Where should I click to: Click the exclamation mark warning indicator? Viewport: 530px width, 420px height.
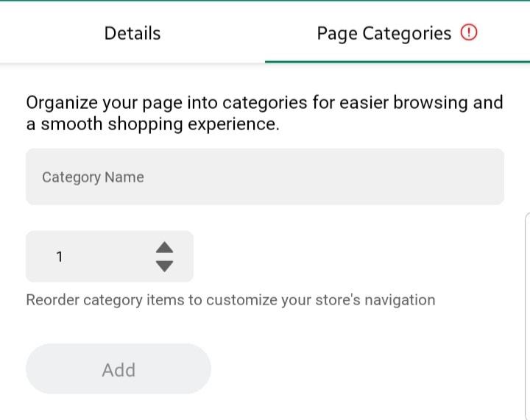(469, 33)
